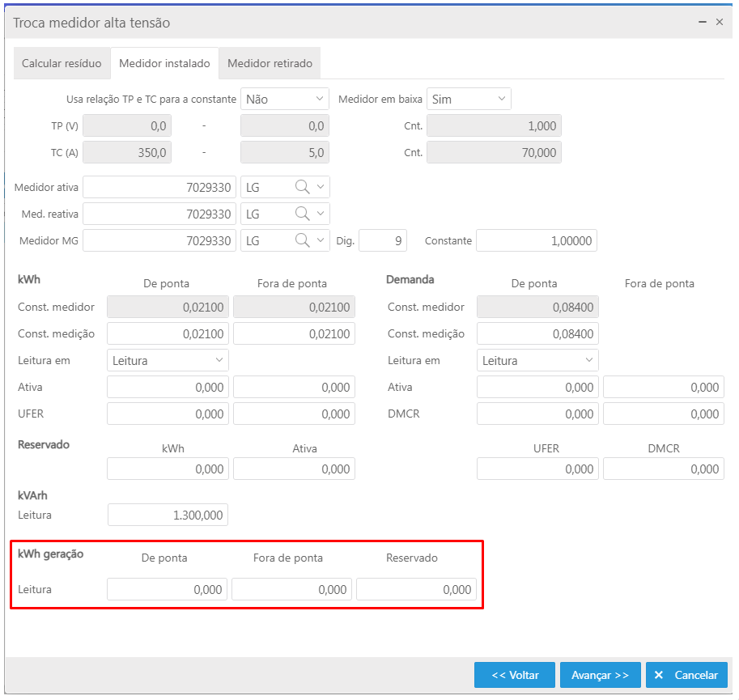
Task: Click the << Voltar button
Action: (x=515, y=675)
